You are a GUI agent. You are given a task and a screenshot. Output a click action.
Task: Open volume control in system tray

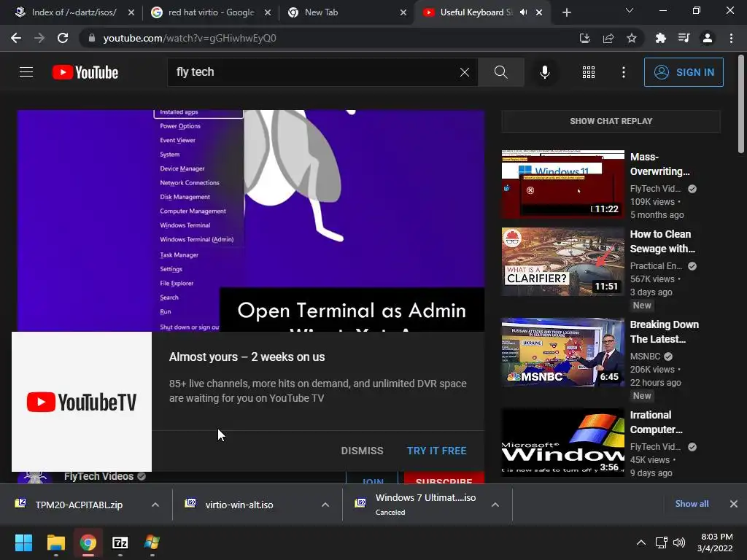click(x=679, y=542)
